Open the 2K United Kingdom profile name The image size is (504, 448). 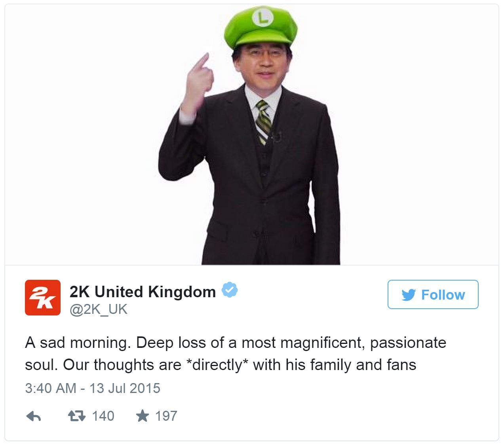tap(143, 292)
